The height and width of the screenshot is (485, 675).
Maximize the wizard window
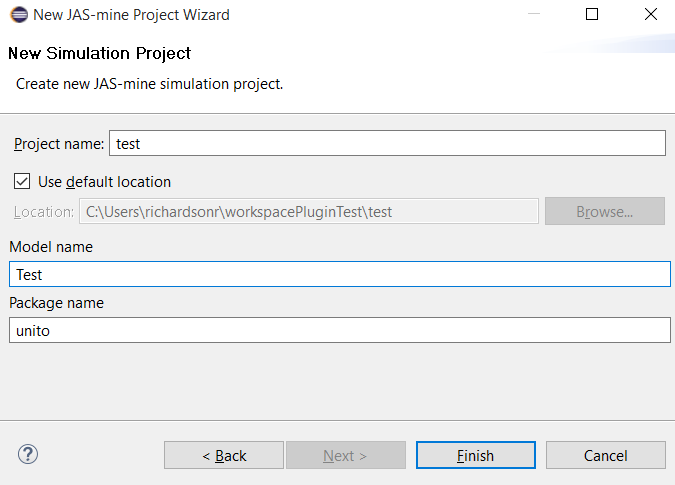(591, 15)
